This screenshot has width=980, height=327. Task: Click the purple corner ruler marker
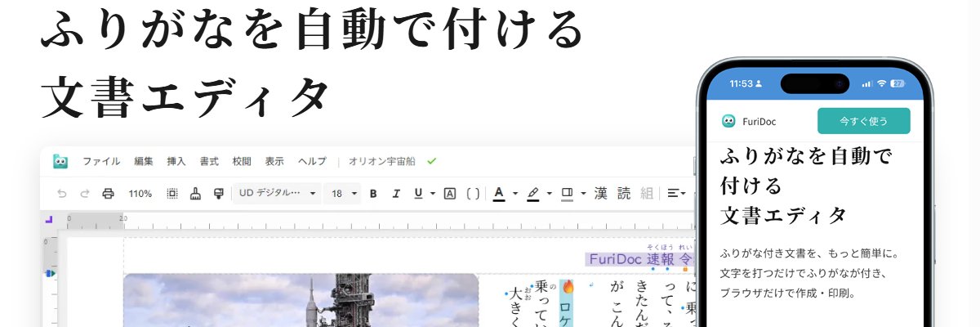click(49, 219)
